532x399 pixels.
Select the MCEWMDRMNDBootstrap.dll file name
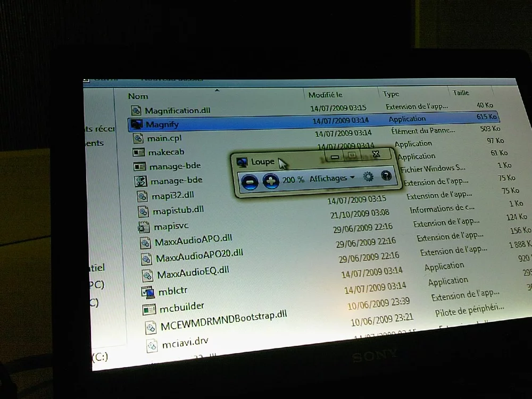[223, 321]
